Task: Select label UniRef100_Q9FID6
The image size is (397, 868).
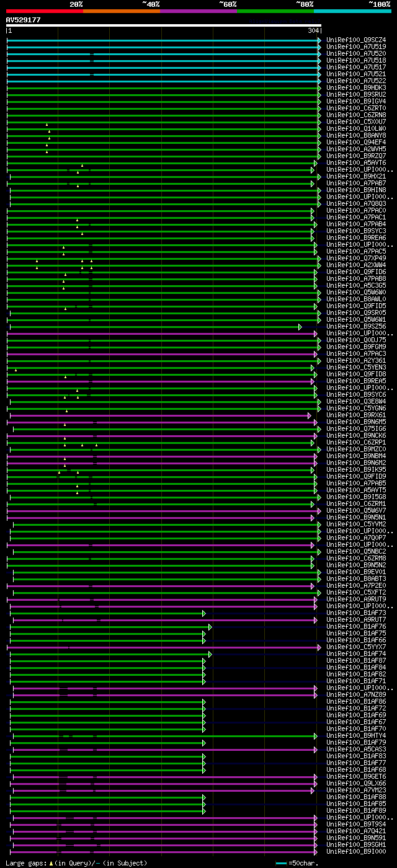Action: click(x=356, y=272)
